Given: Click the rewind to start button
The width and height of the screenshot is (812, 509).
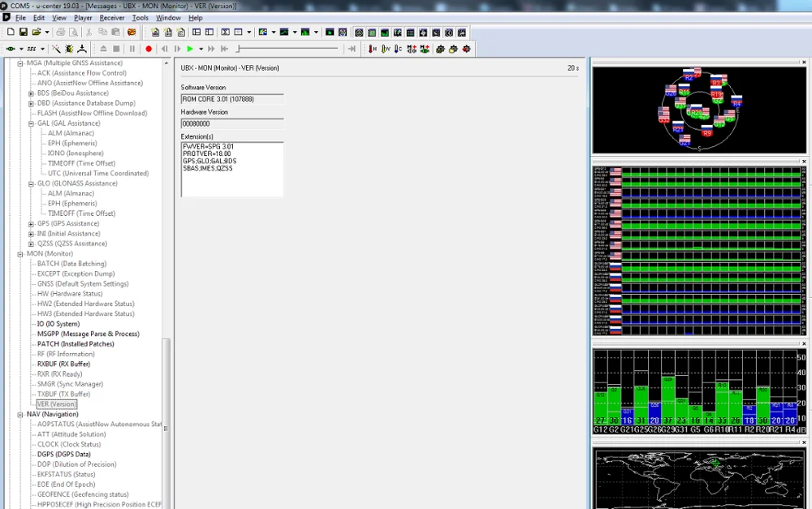Looking at the screenshot, I should pyautogui.click(x=224, y=49).
